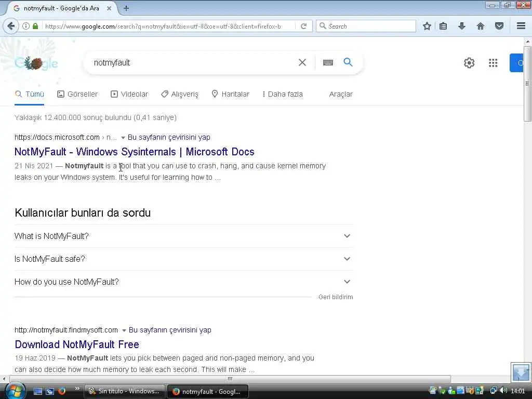Click the scrollbar up arrow
532x399 pixels.
[527, 42]
